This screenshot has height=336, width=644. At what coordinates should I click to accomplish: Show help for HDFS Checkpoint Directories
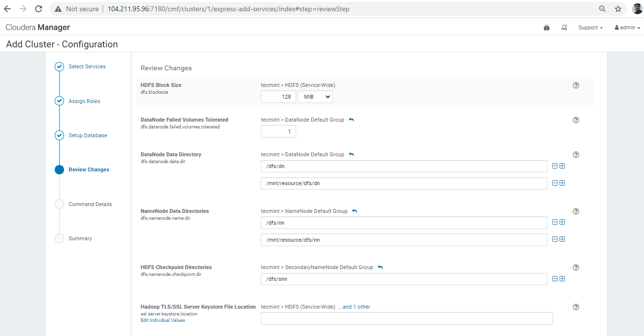[576, 268]
